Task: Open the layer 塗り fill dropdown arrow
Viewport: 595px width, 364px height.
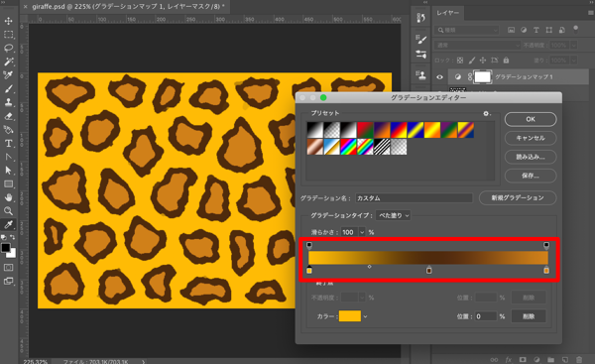Action: coord(574,61)
